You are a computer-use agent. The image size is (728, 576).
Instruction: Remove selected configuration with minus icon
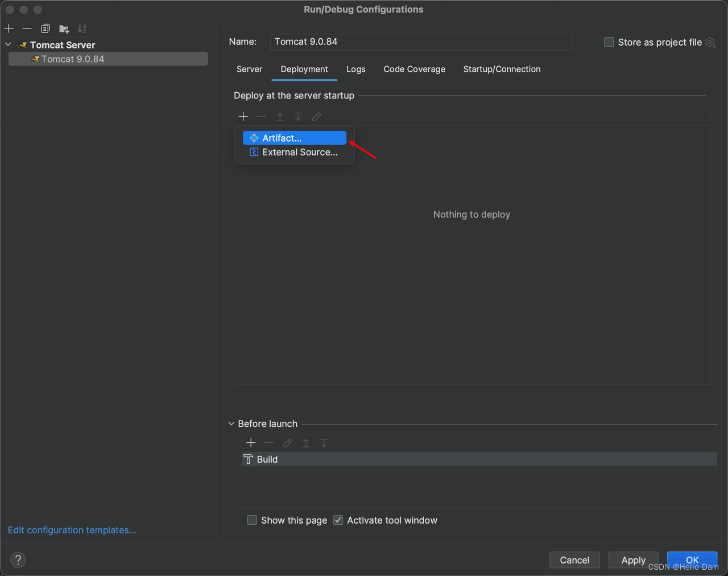27,28
